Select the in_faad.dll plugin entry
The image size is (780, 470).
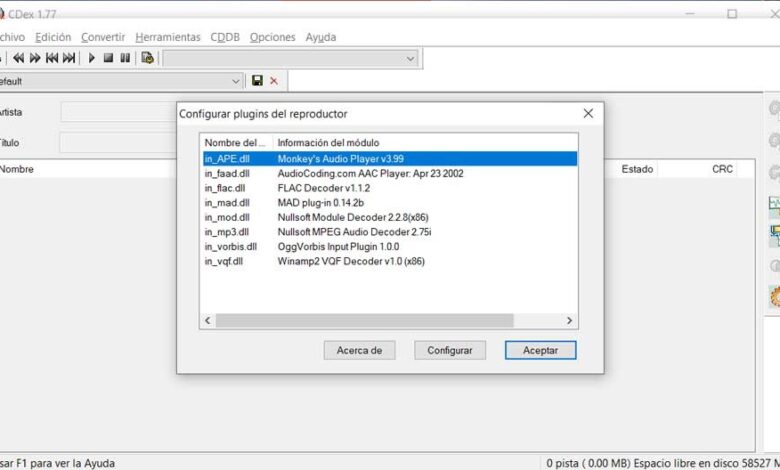coord(227,174)
